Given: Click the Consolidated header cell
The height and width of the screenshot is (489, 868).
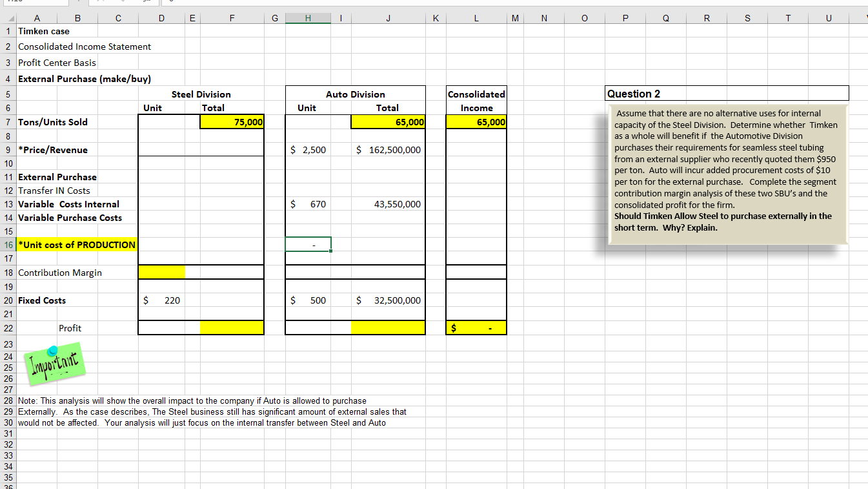Looking at the screenshot, I should pyautogui.click(x=476, y=94).
